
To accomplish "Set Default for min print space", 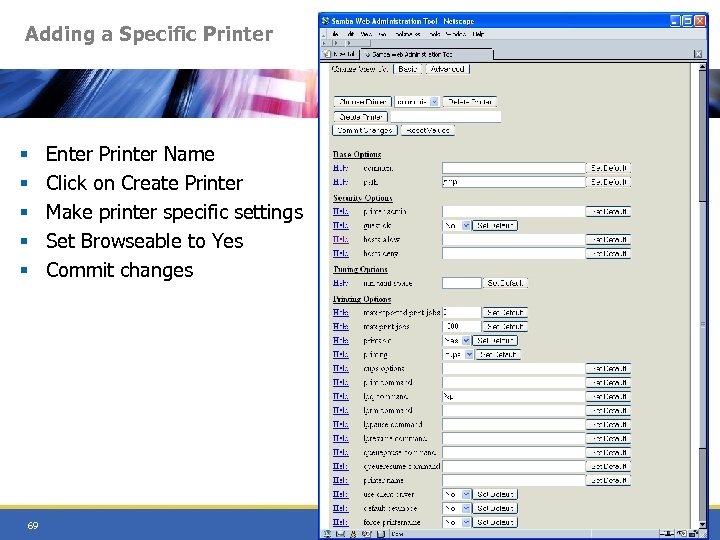I will click(505, 283).
